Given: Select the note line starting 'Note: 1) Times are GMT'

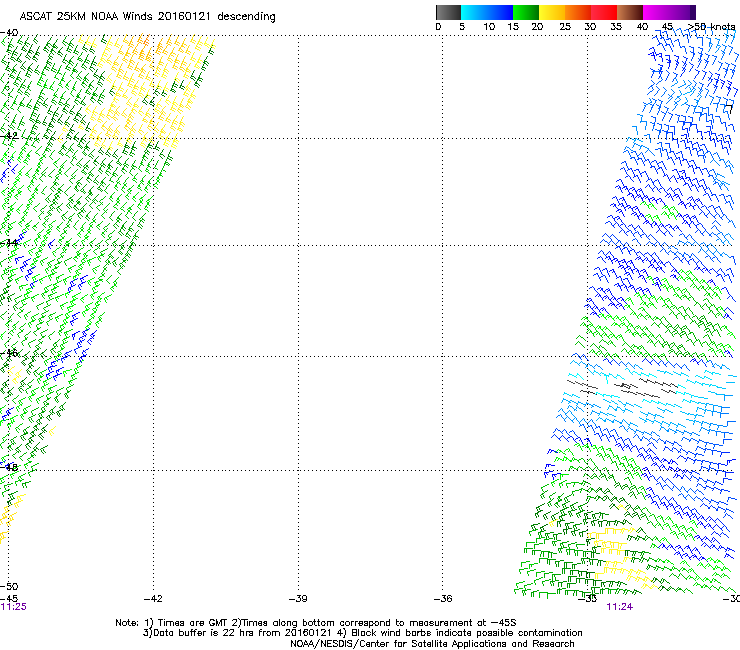Looking at the screenshot, I should pos(316,623).
